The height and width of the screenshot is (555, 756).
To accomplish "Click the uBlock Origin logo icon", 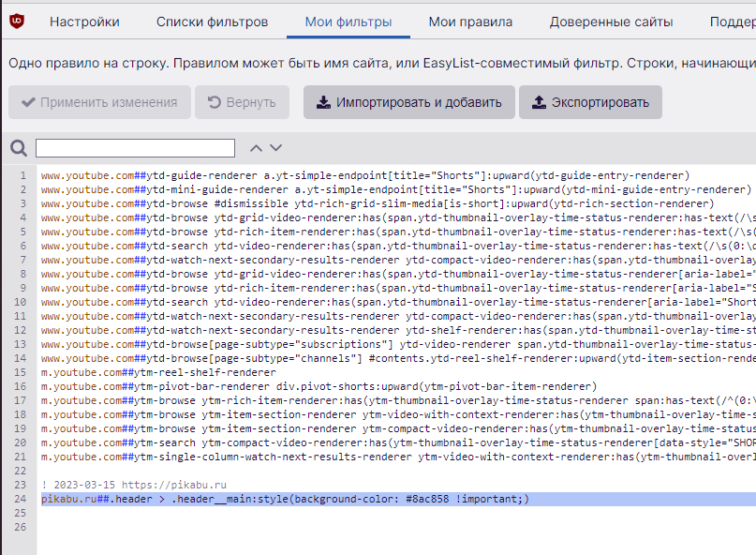I will coord(18,21).
